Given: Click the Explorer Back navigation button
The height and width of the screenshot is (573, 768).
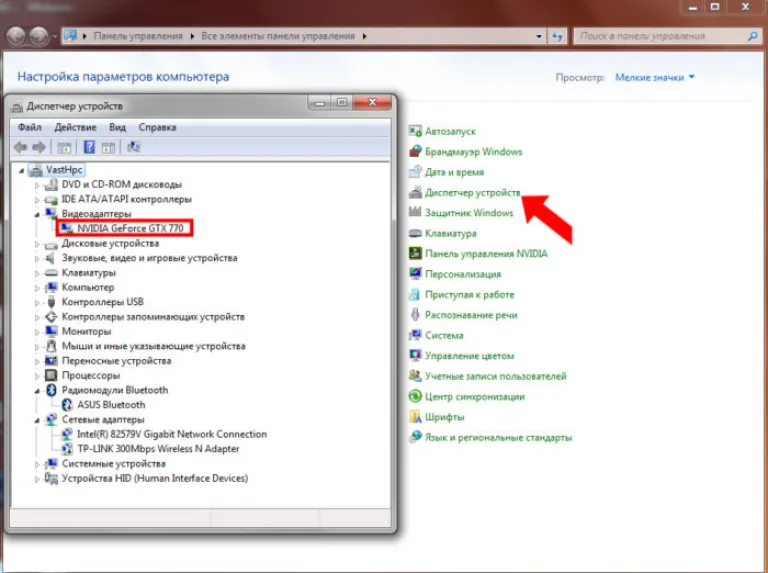Looking at the screenshot, I should [16, 36].
